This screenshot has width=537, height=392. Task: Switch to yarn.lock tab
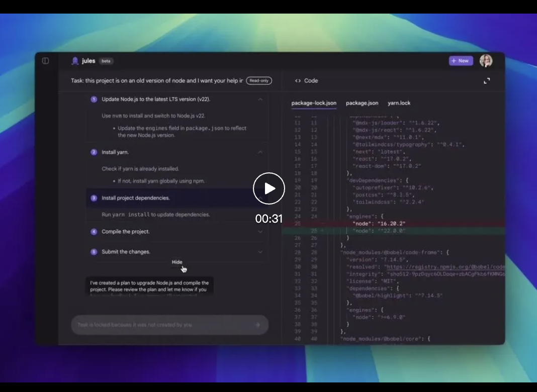click(x=399, y=103)
